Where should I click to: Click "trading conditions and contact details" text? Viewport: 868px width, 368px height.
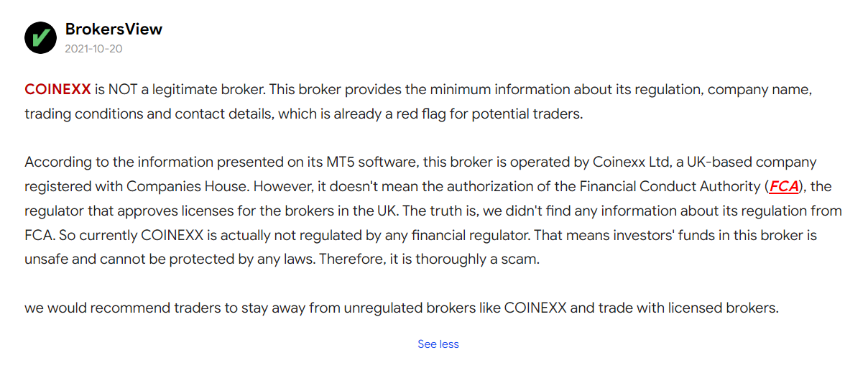[147, 114]
